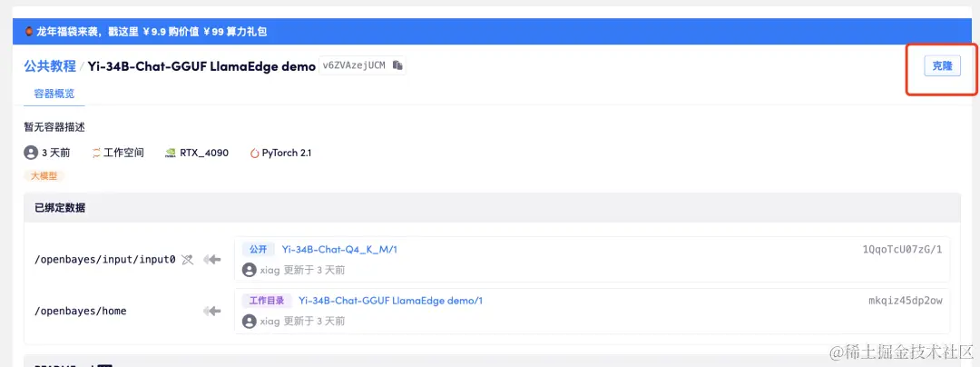This screenshot has width=980, height=367.
Task: Click the title Yi-34B-Chat-GGUF LlamaEdge demo
Action: click(201, 66)
